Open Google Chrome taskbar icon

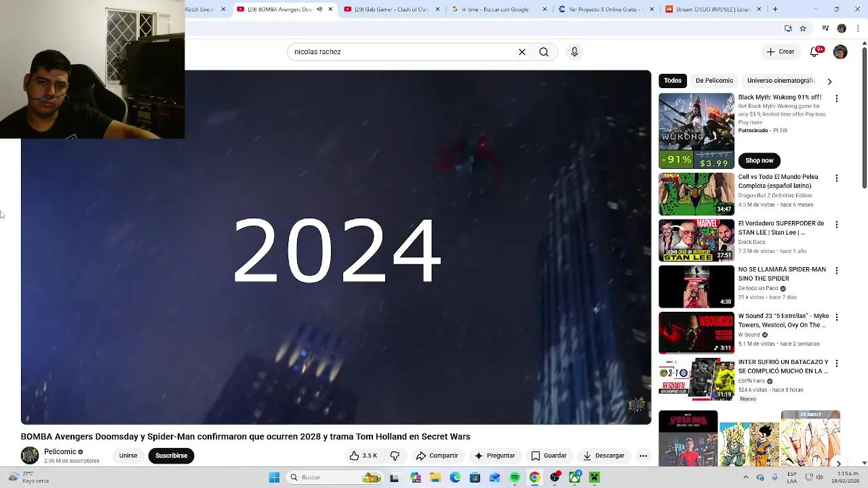coord(534,478)
